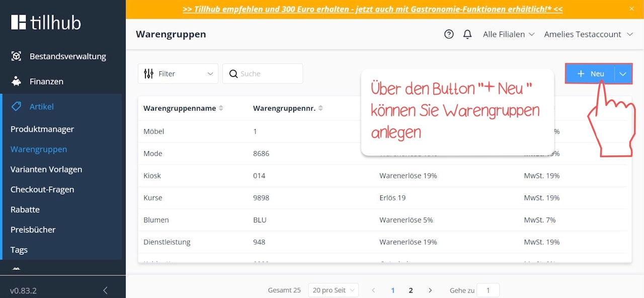Go to page 2 of the results
The width and height of the screenshot is (644, 298).
411,290
